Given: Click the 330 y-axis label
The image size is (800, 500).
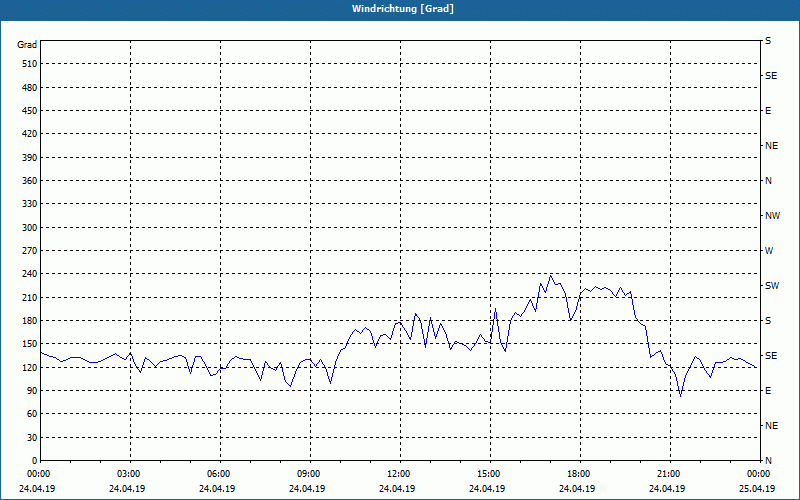Looking at the screenshot, I should click(x=30, y=204).
